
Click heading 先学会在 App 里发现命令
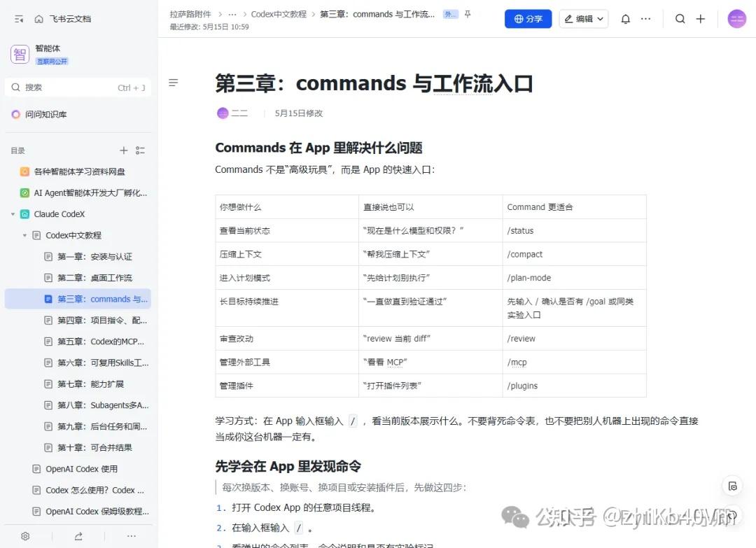pyautogui.click(x=288, y=466)
